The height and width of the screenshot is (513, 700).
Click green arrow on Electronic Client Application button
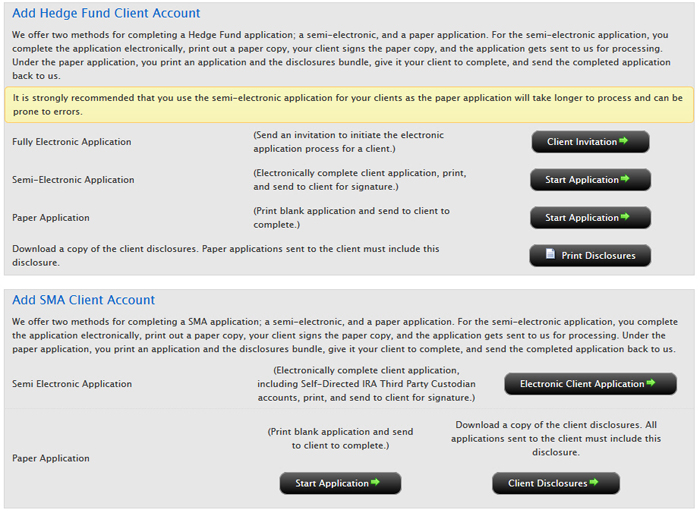click(651, 383)
